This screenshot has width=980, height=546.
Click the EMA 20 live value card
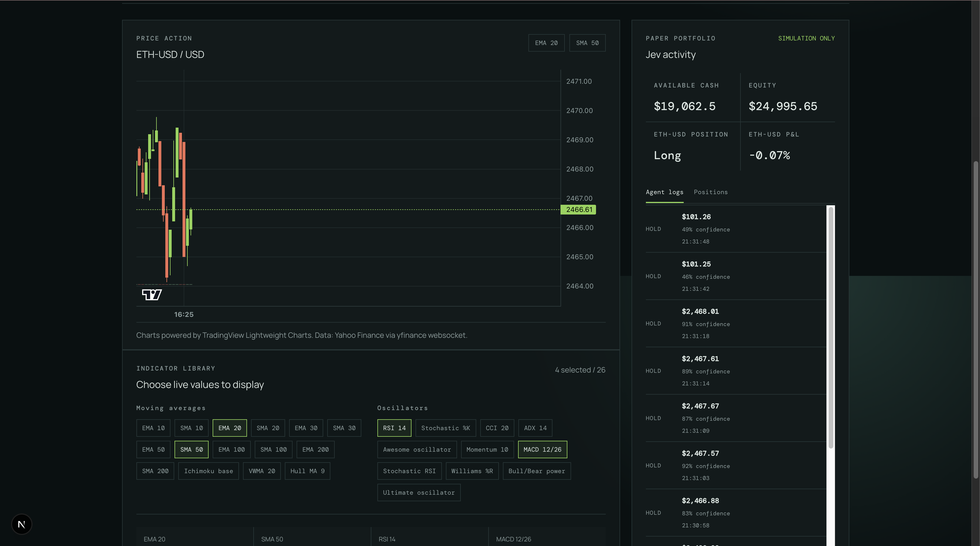point(194,537)
